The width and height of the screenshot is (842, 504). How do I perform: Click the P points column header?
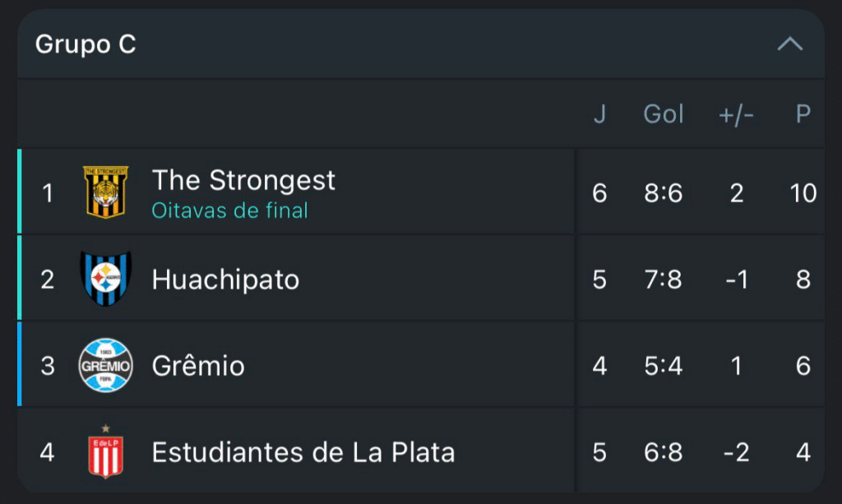tap(803, 114)
